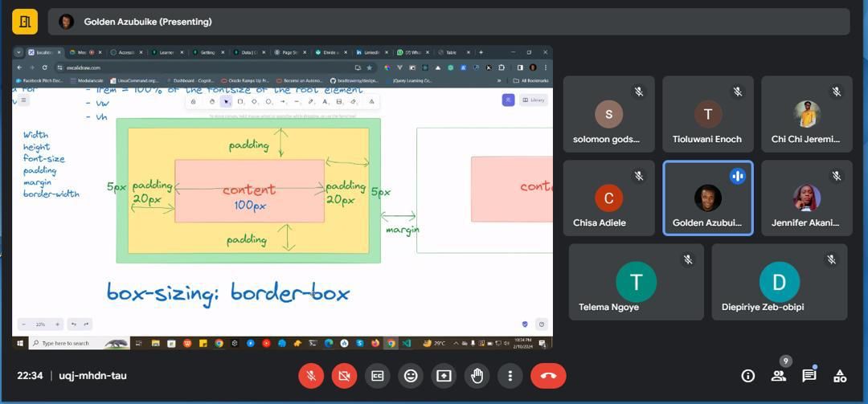Turn the camera on in Meet
The width and height of the screenshot is (868, 404).
[x=344, y=376]
